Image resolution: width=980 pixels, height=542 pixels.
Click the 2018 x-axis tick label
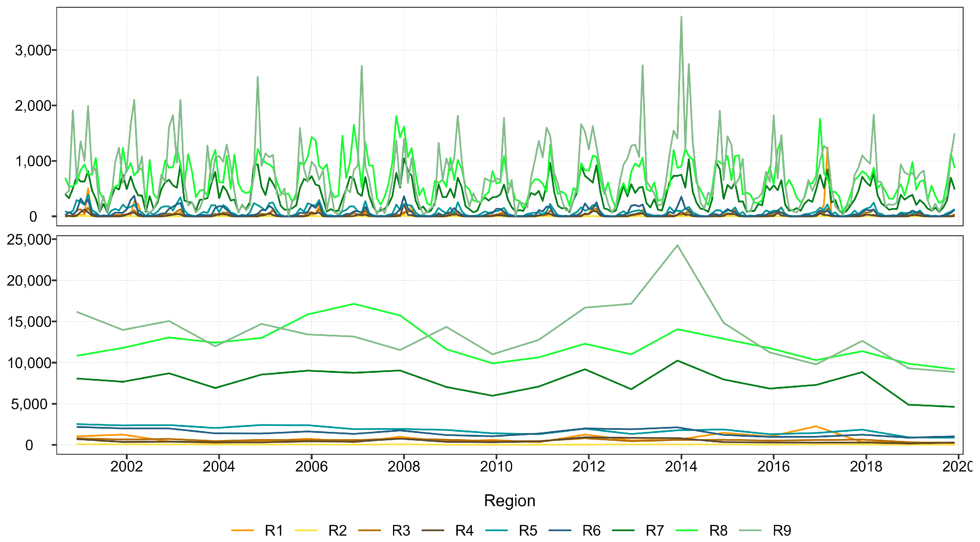point(866,466)
